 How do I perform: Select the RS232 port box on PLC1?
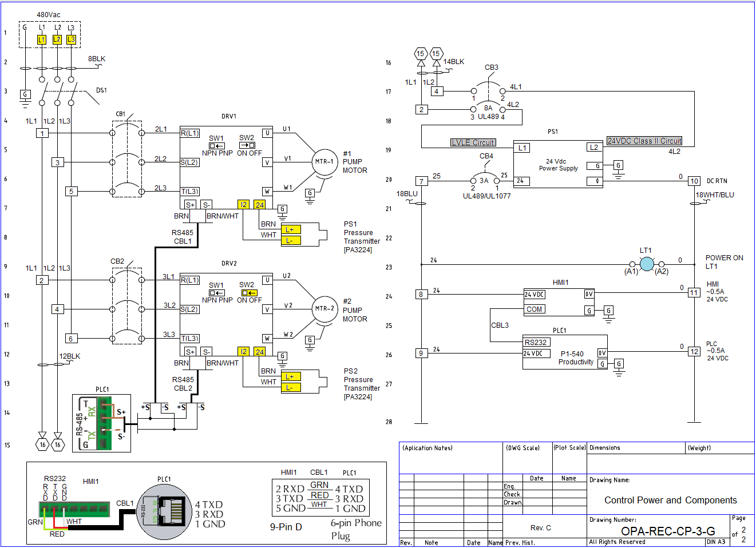[x=536, y=342]
